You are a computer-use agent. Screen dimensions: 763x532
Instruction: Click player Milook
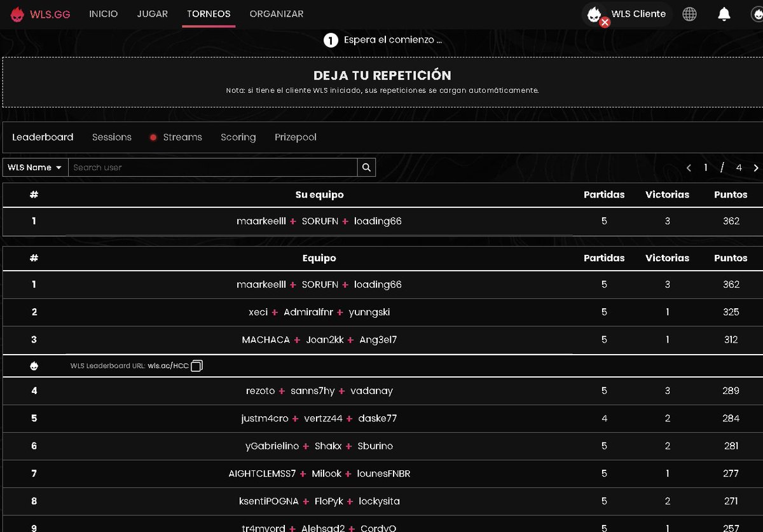[x=327, y=474]
